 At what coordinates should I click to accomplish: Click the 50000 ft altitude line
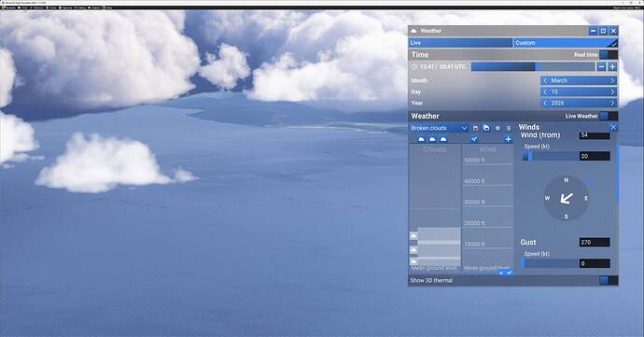[x=488, y=164]
